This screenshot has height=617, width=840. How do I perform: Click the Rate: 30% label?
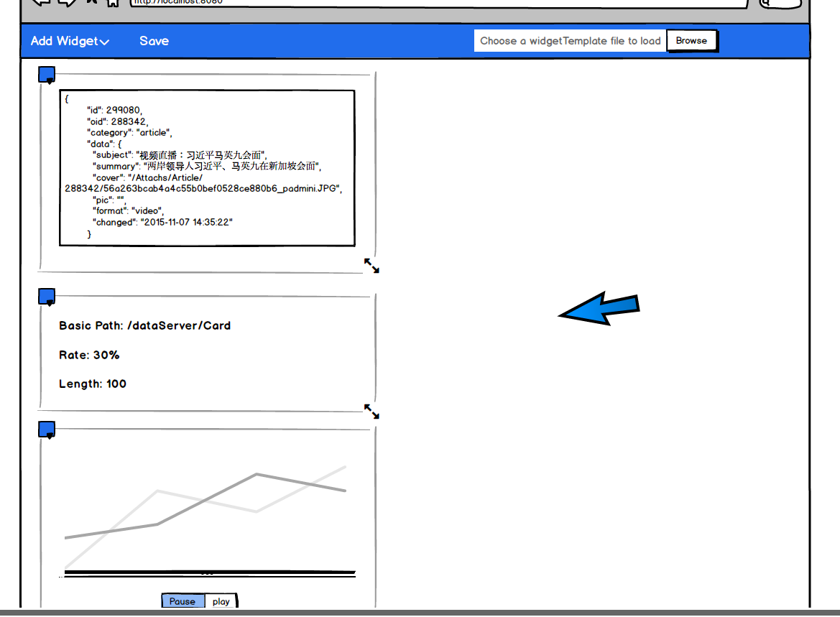coord(89,355)
